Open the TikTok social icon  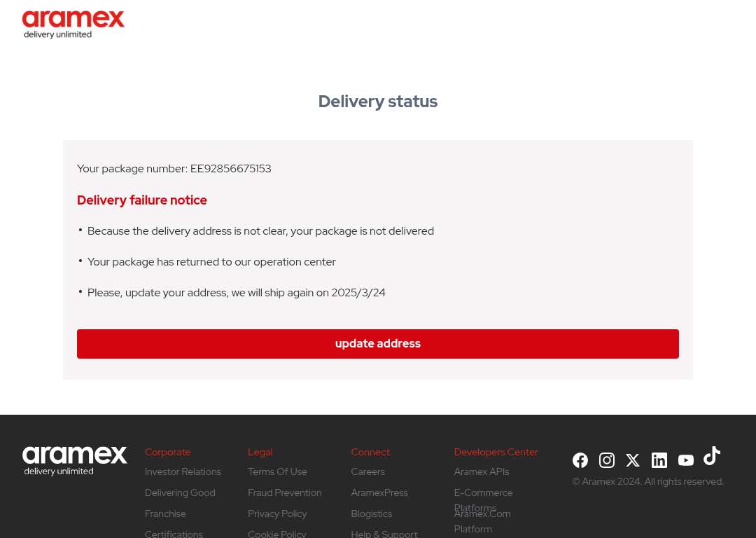point(712,456)
